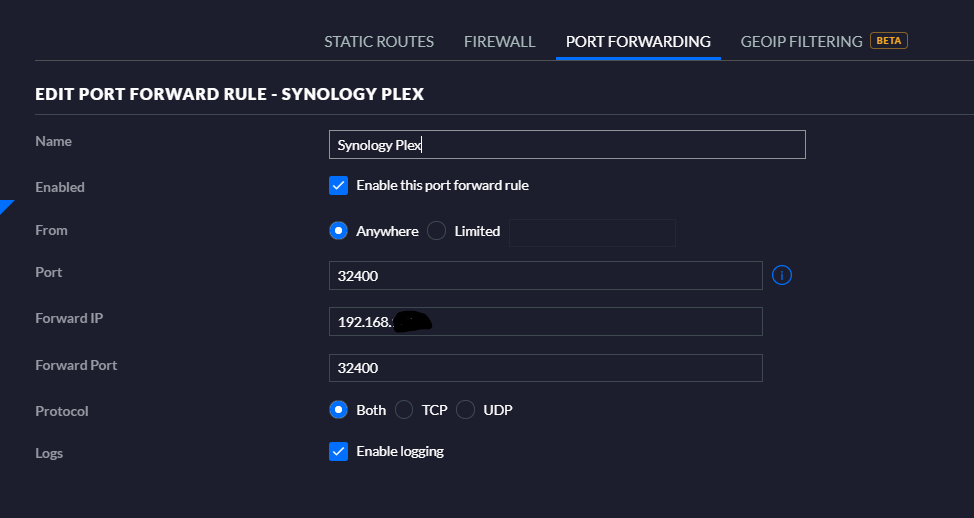Image resolution: width=974 pixels, height=518 pixels.
Task: Choose the 'Limited' From radio option
Action: [436, 231]
